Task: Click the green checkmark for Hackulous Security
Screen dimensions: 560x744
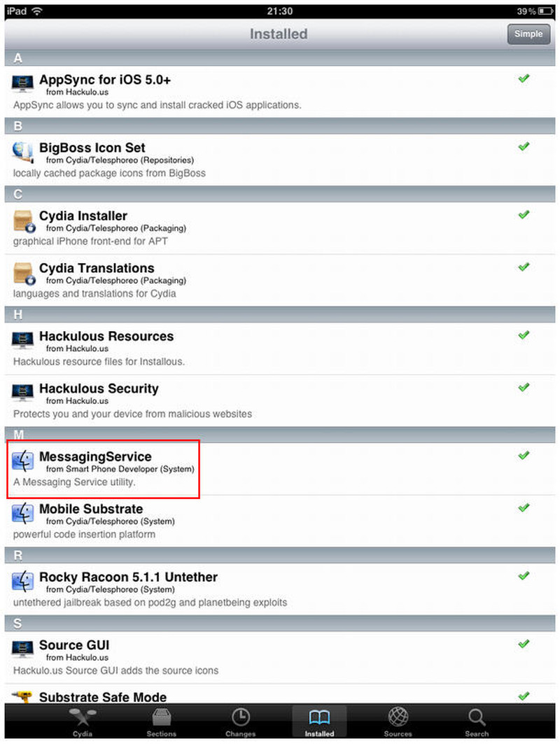Action: coord(524,387)
